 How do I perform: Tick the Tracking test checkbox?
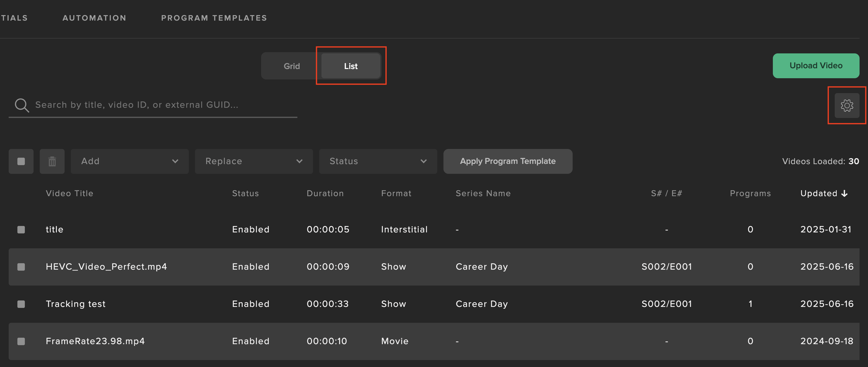tap(21, 304)
